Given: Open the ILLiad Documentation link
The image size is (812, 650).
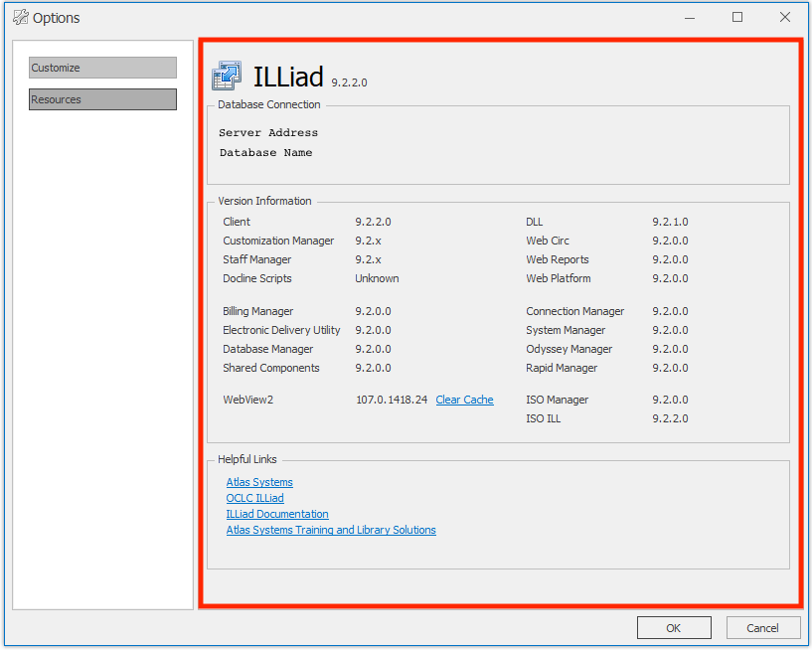Looking at the screenshot, I should (x=276, y=514).
